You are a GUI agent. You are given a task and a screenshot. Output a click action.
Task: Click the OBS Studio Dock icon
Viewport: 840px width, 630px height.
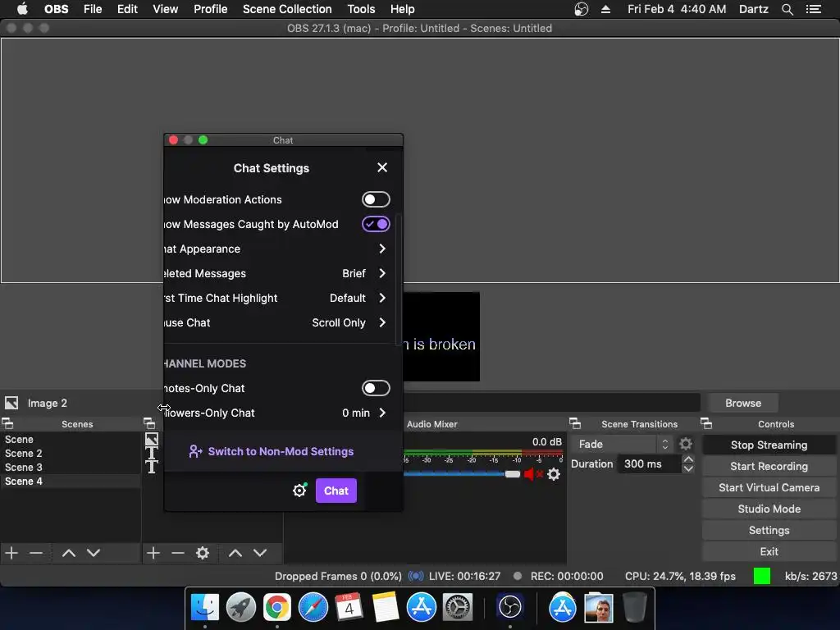point(509,608)
